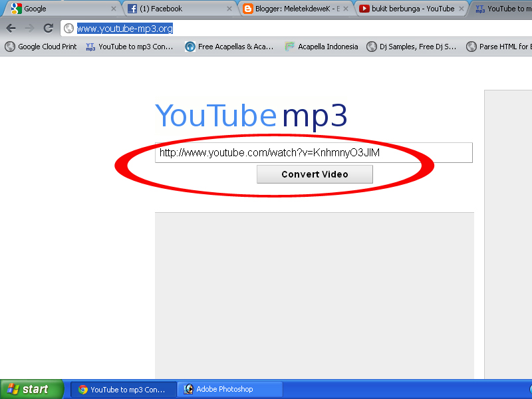Select the YouTube to mp3 tab
The image size is (532, 399).
pos(503,9)
